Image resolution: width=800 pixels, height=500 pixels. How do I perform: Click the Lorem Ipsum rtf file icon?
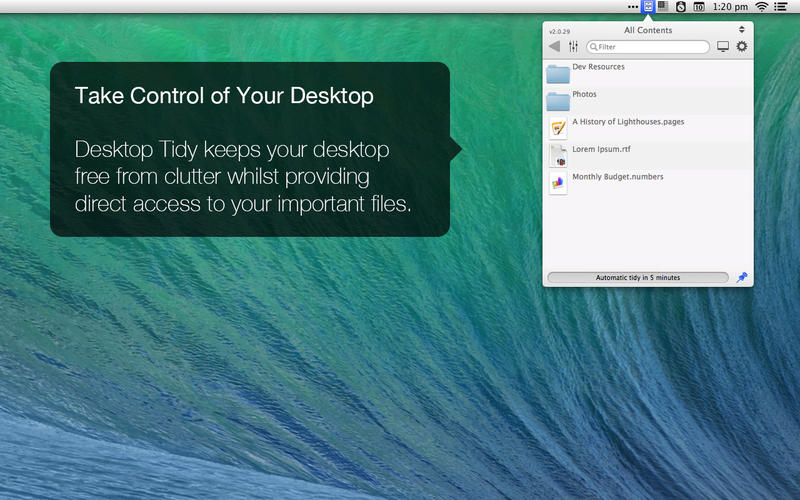[558, 156]
